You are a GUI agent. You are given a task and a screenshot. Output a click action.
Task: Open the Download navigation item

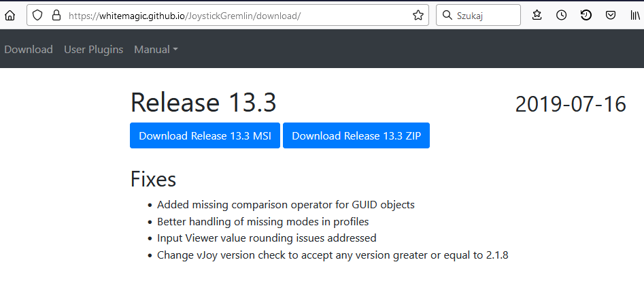[29, 50]
